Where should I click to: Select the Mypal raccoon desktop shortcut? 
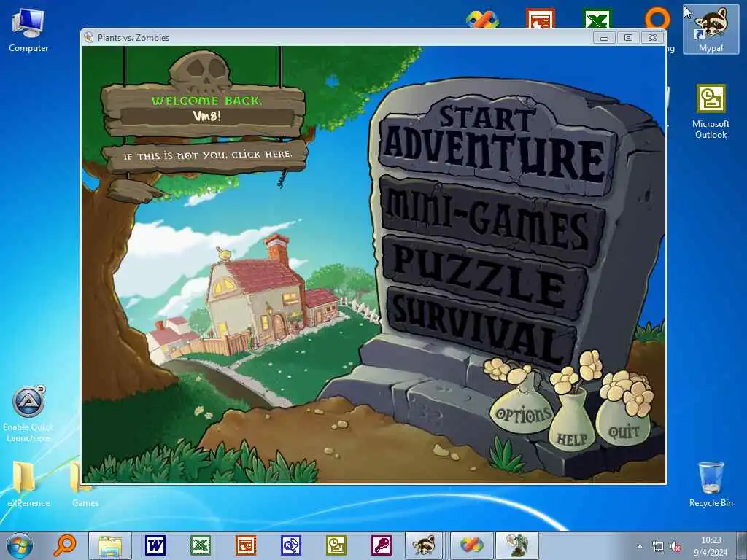click(711, 29)
